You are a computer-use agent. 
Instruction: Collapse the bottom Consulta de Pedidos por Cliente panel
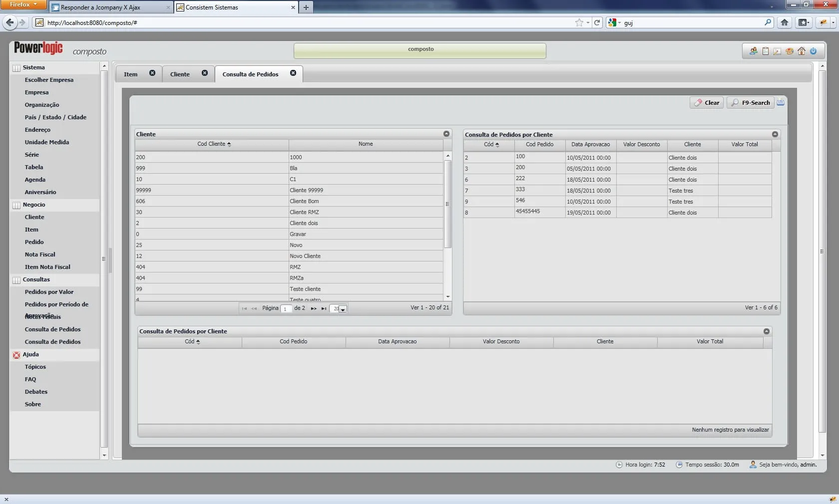767,331
